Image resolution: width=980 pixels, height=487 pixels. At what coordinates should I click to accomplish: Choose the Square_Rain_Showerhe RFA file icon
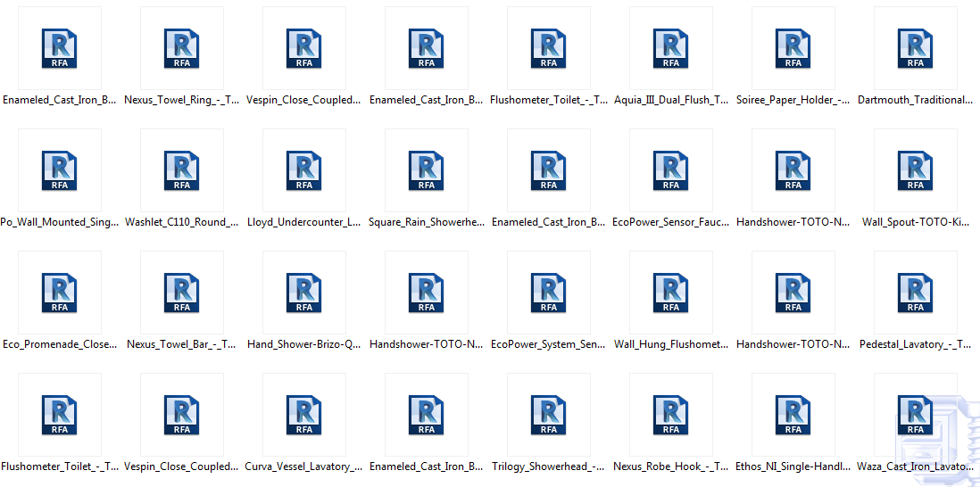click(x=427, y=170)
